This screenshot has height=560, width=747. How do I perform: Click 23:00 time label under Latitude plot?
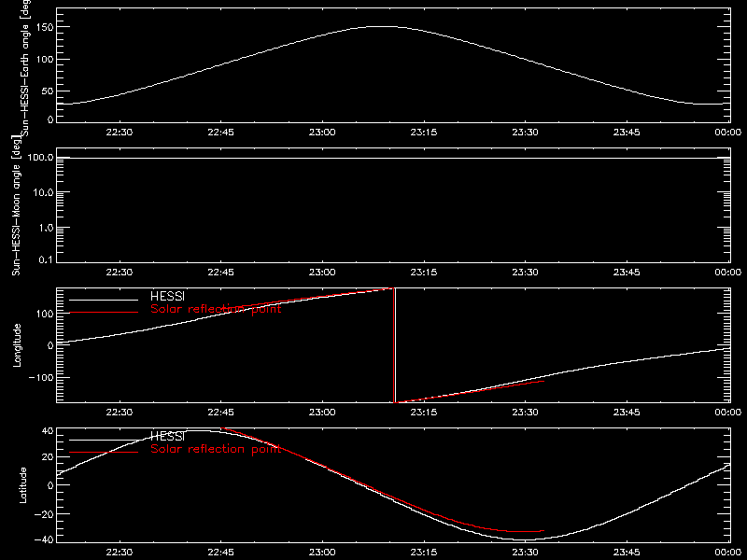click(322, 553)
